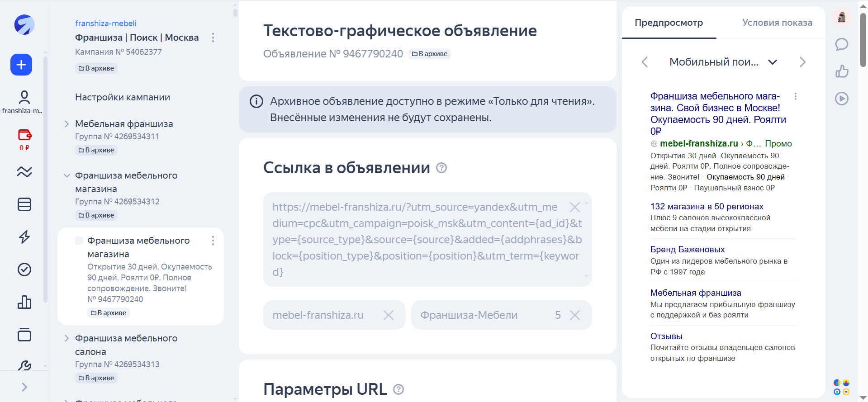Open the Yandex Direct logo home
868x402 pixels.
pos(24,25)
